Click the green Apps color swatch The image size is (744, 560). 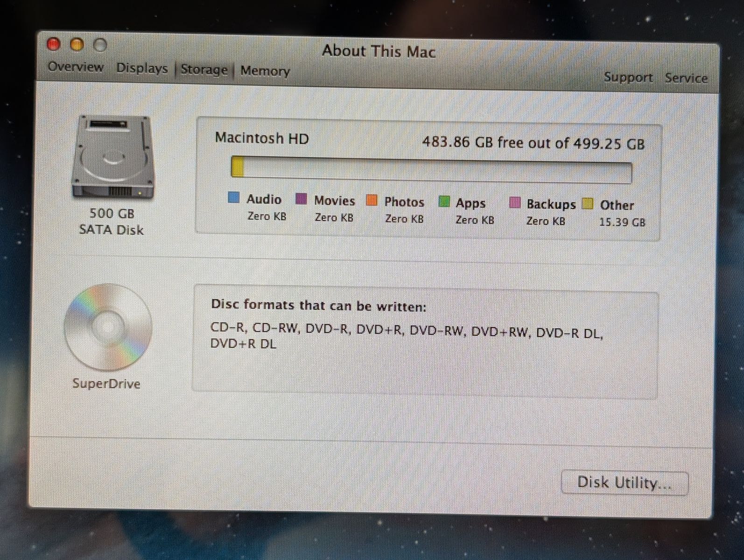[x=444, y=202]
